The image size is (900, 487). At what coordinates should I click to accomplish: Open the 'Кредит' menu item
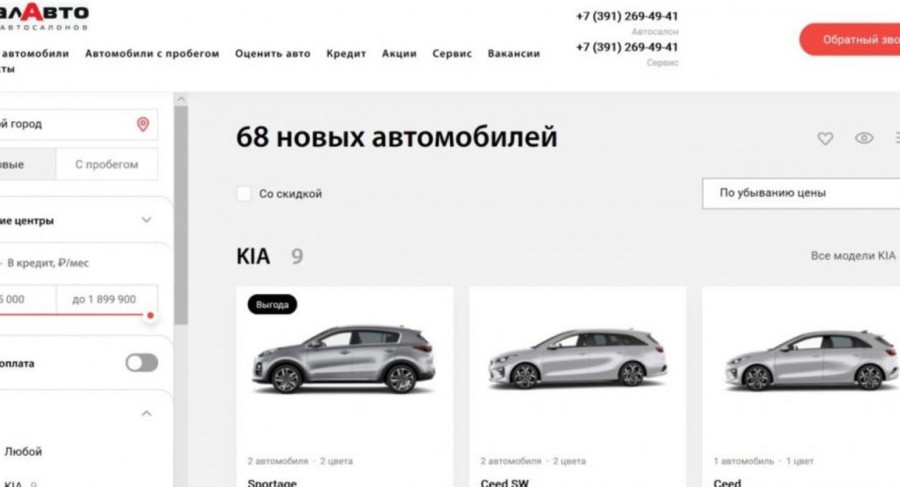346,53
